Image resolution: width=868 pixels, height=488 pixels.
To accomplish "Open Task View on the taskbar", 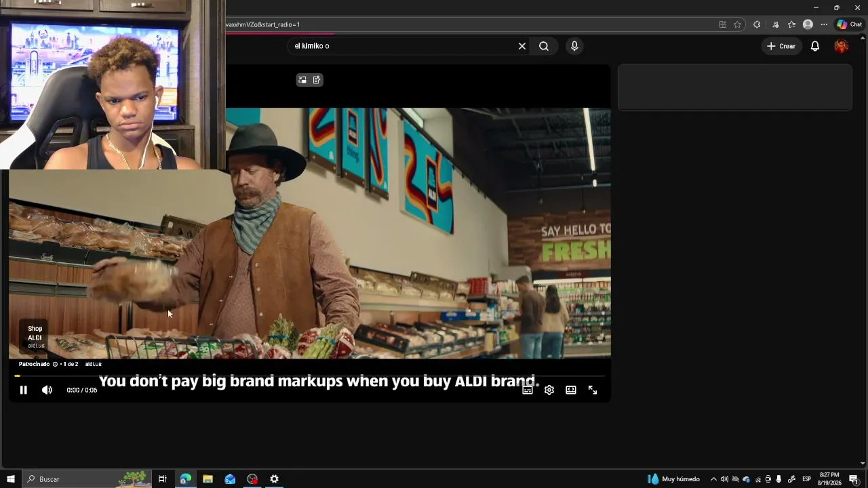I will tap(163, 479).
